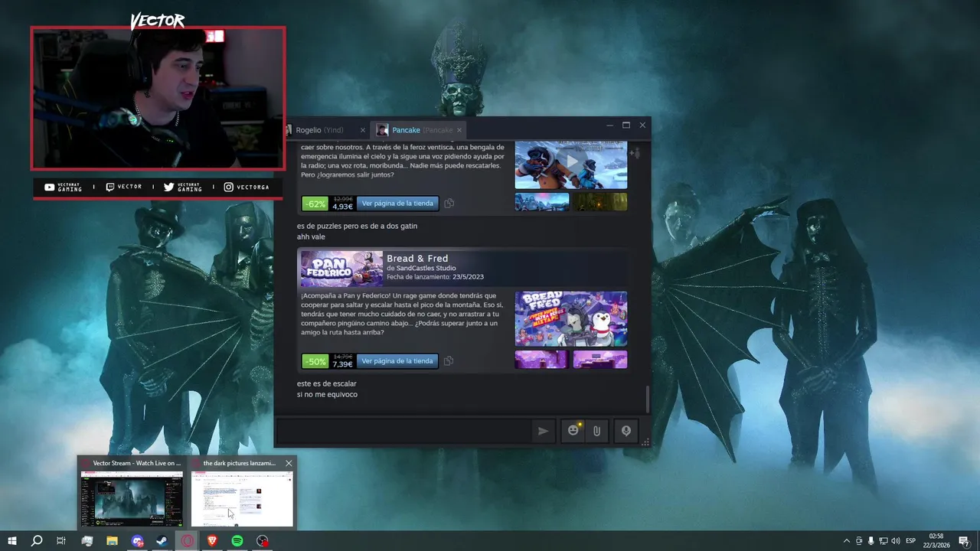Screen dimensions: 980x551
Task: Open the emoticon picker
Action: (x=573, y=431)
